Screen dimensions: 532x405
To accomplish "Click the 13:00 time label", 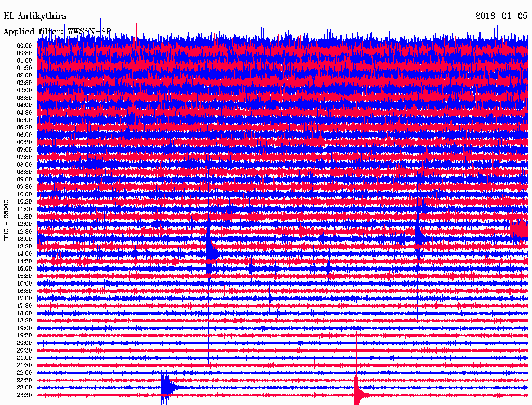I will pyautogui.click(x=24, y=239).
